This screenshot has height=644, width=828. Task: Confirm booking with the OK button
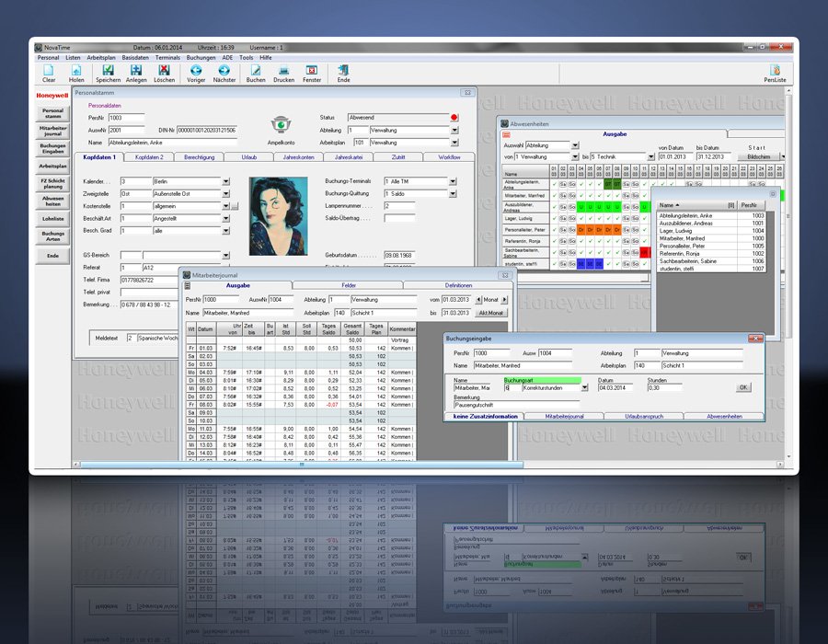[743, 387]
